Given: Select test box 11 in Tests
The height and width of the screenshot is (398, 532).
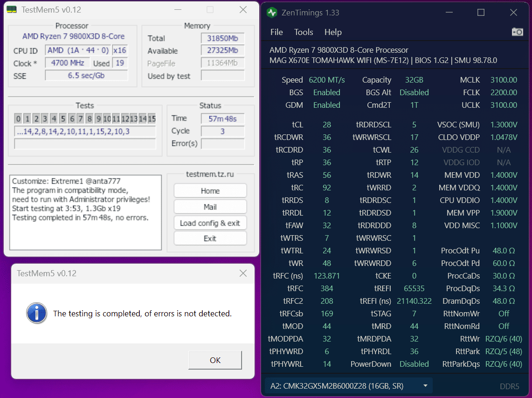Looking at the screenshot, I should click(x=116, y=119).
